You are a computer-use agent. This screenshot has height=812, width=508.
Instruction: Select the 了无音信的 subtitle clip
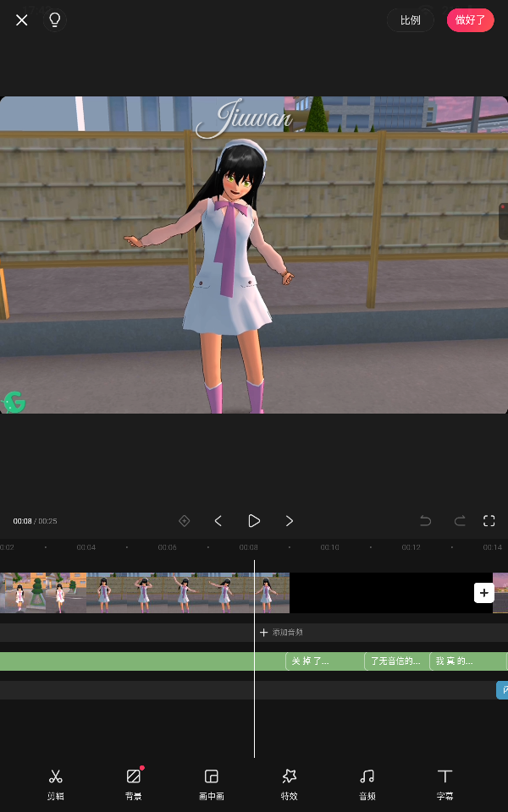(x=395, y=661)
